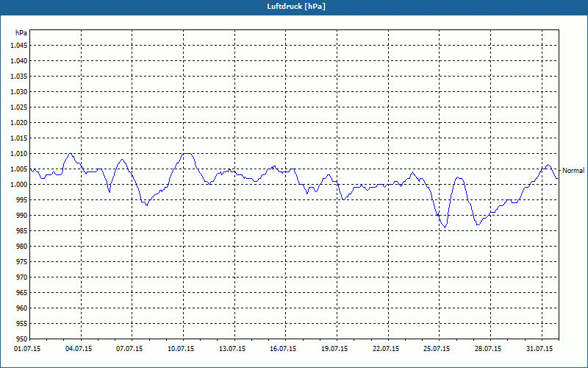Select the 01.07.15 date label
Screen dimensions: 588x368
click(x=27, y=349)
